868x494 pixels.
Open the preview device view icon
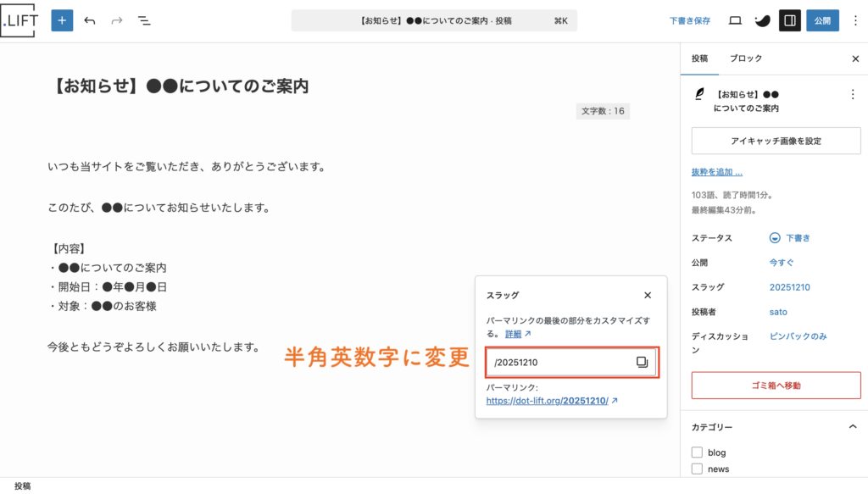[735, 20]
